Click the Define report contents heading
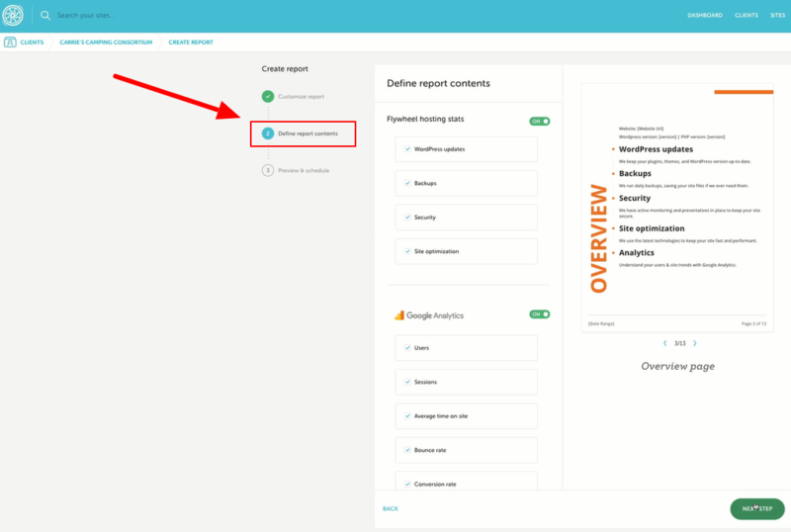This screenshot has width=791, height=532. pyautogui.click(x=438, y=83)
